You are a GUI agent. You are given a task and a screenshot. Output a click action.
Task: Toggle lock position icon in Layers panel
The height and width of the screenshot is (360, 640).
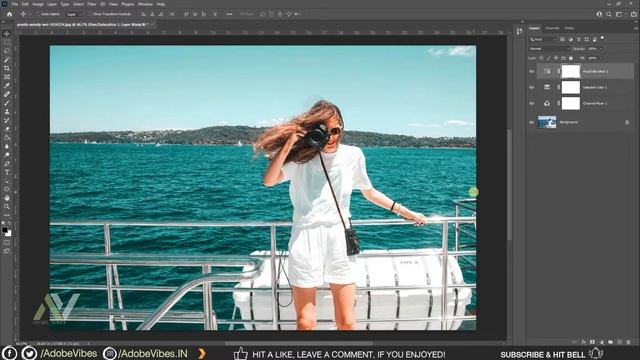(556, 58)
